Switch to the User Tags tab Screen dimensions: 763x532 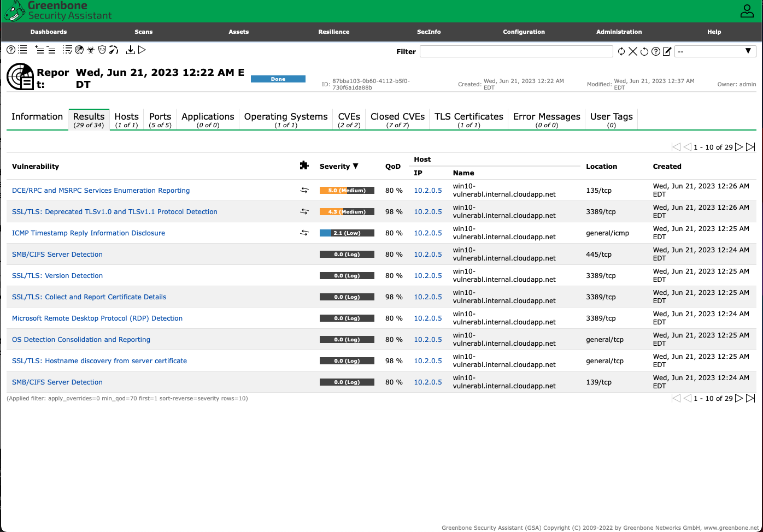tap(612, 119)
